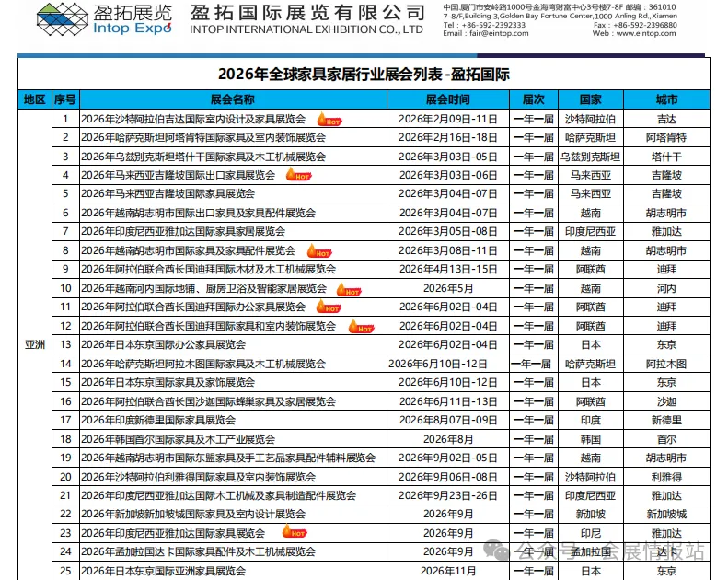Select 2026年马来西亚吉隆坡国际出口家具展览会
Image resolution: width=728 pixels, height=580 pixels.
pos(179,175)
